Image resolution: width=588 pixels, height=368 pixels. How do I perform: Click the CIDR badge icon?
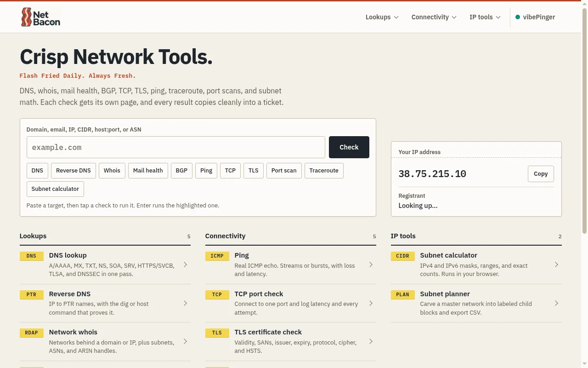402,256
